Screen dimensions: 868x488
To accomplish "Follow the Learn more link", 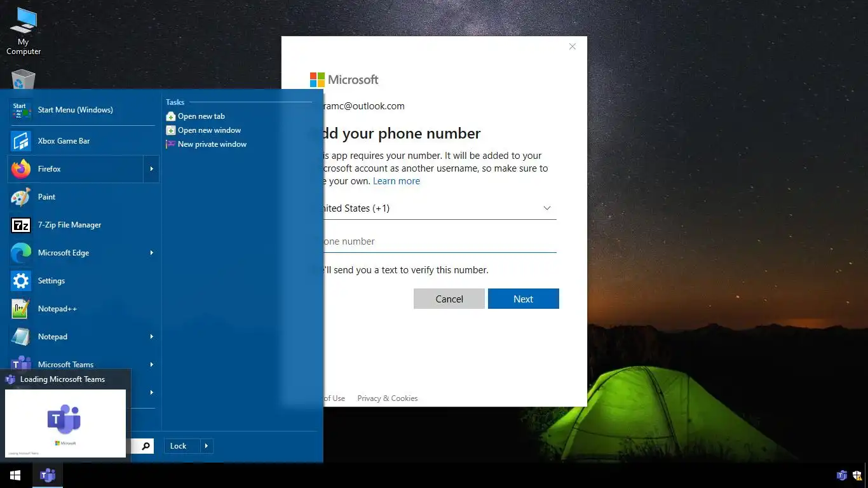I will click(397, 181).
